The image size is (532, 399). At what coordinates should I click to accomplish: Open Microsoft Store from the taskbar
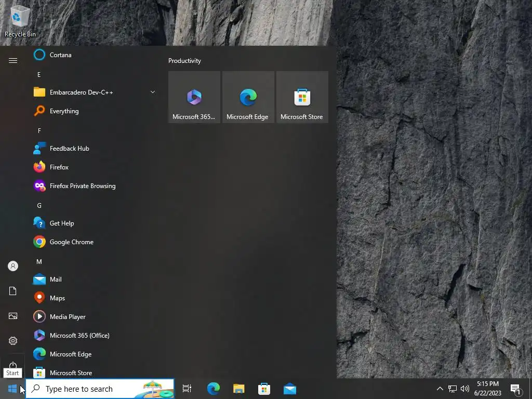tap(264, 389)
